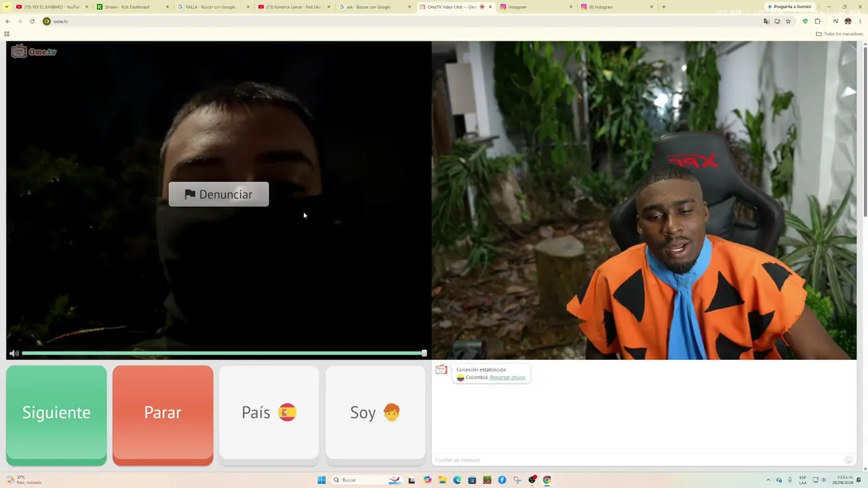The width and height of the screenshot is (868, 488).
Task: Open the Todos los marcadores bookmarks folder
Action: point(840,34)
